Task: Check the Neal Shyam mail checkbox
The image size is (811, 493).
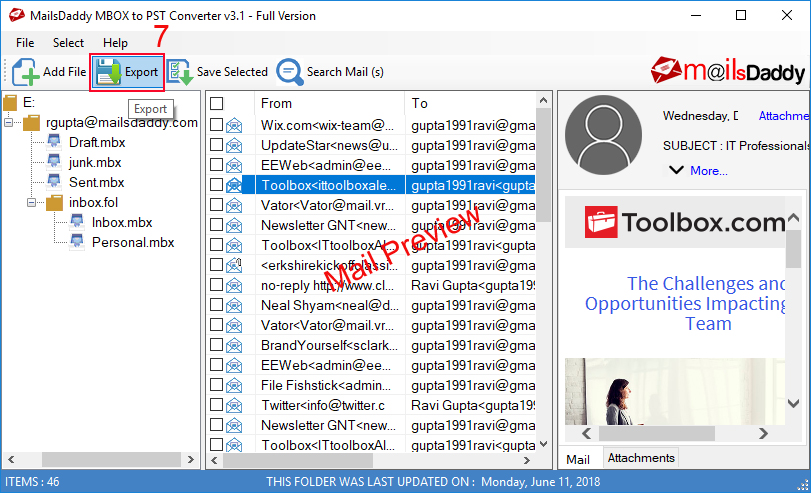Action: 217,305
